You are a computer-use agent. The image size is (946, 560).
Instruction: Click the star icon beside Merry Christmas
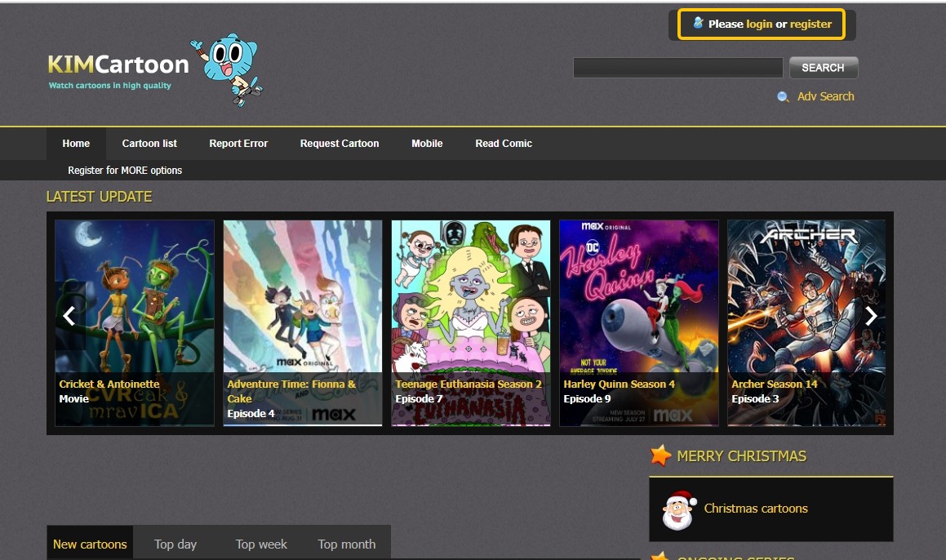660,456
